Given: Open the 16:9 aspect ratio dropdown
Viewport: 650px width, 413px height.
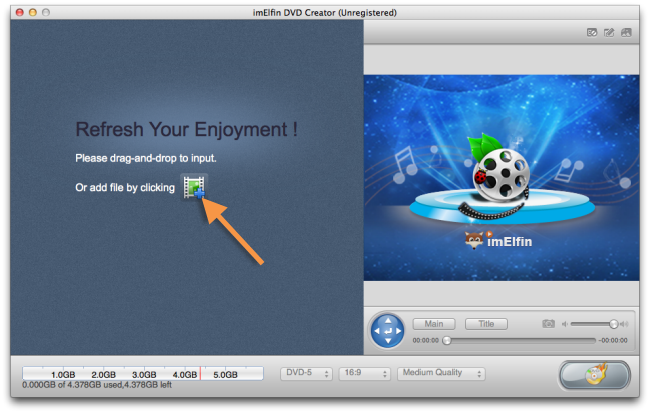Looking at the screenshot, I should [x=364, y=373].
